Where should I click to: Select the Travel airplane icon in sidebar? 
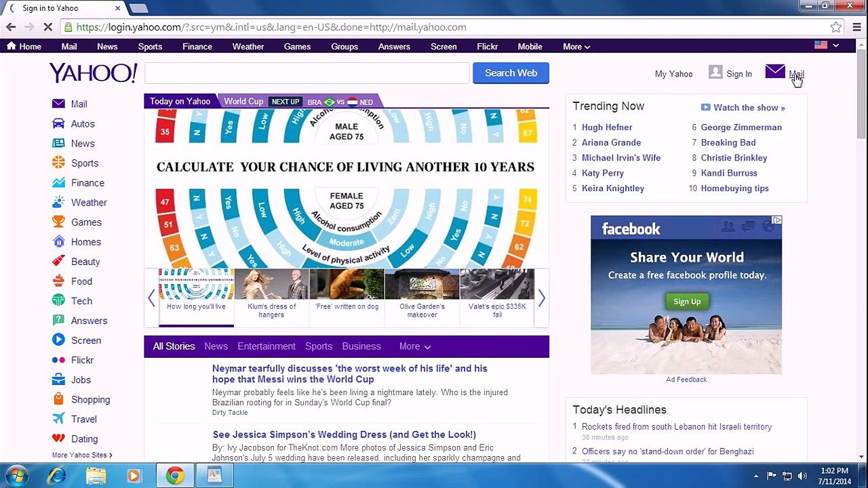coord(58,419)
